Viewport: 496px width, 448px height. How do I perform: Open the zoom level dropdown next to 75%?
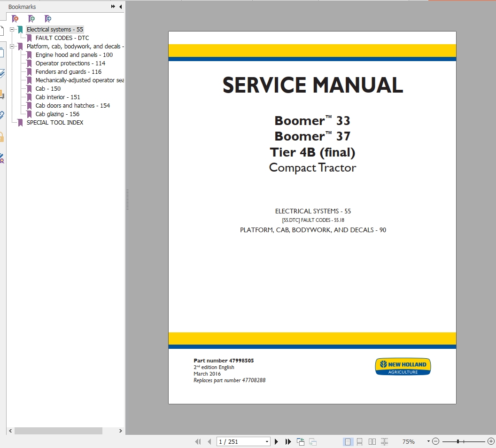pyautogui.click(x=428, y=441)
